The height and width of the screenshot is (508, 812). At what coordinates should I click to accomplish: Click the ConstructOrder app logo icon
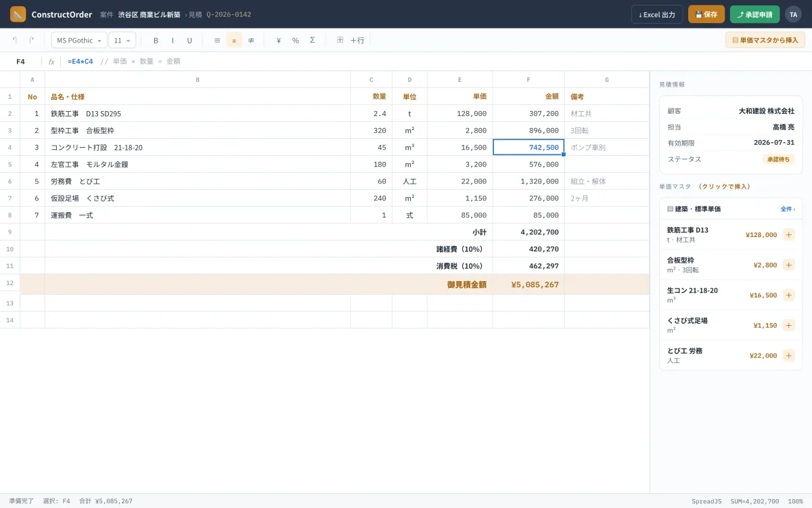(x=18, y=14)
